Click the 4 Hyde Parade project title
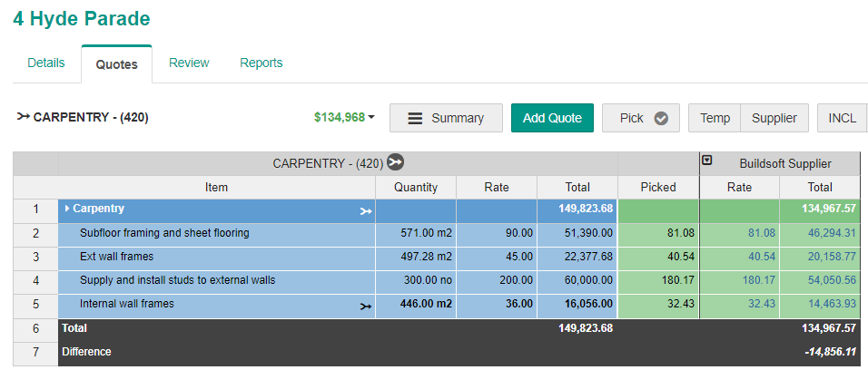Image resolution: width=868 pixels, height=370 pixels. [82, 18]
